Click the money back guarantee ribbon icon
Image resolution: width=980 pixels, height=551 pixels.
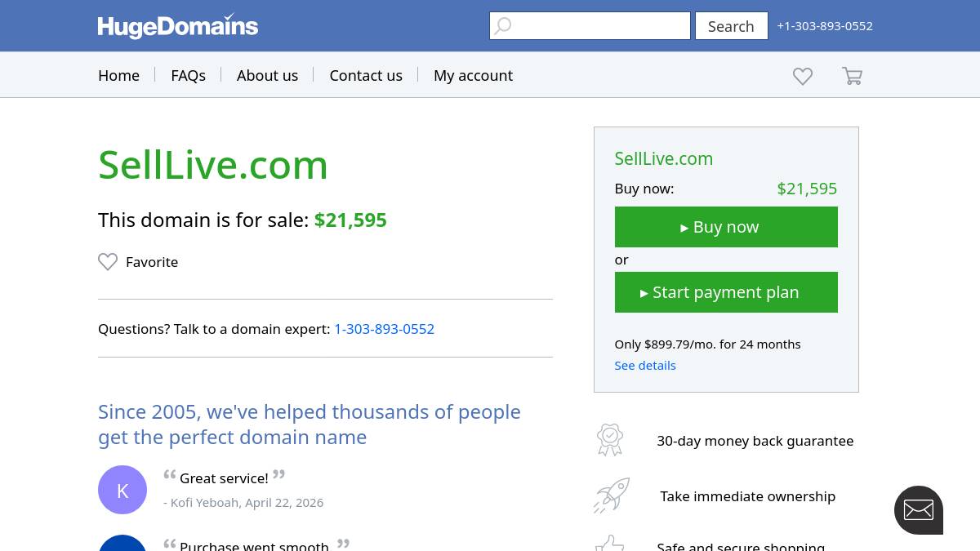[610, 440]
